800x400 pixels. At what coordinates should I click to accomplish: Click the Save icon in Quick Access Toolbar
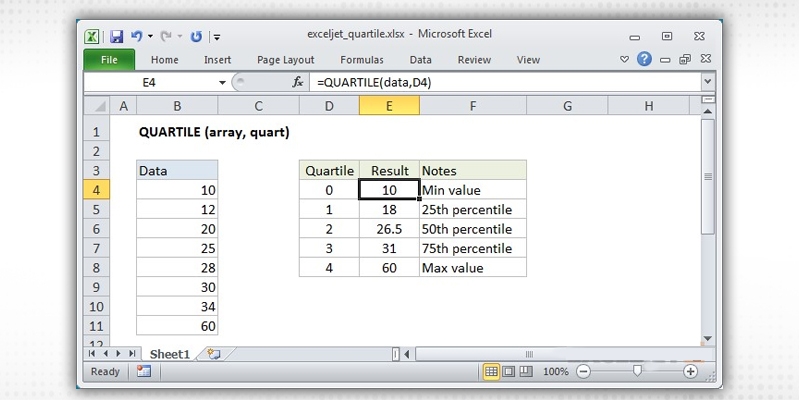tap(116, 36)
